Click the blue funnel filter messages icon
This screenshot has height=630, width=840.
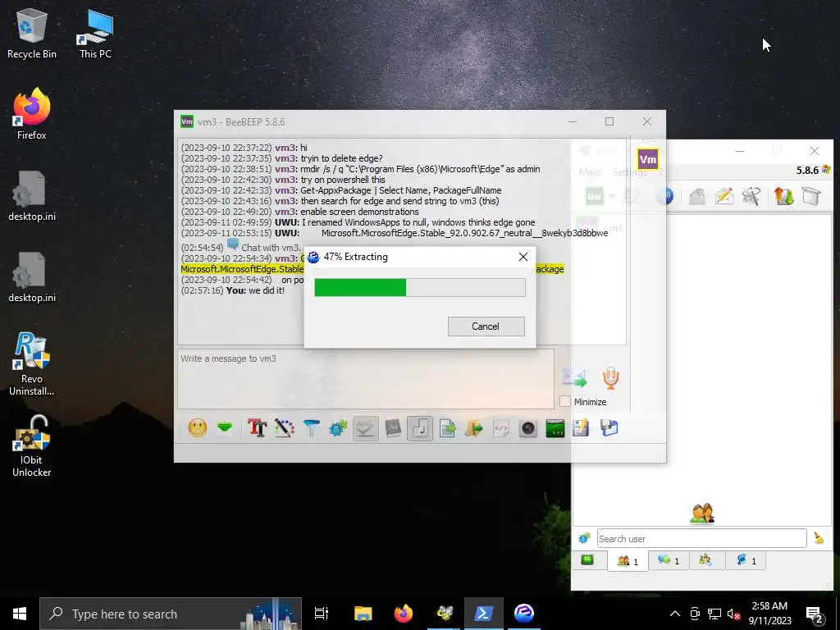[x=311, y=428]
